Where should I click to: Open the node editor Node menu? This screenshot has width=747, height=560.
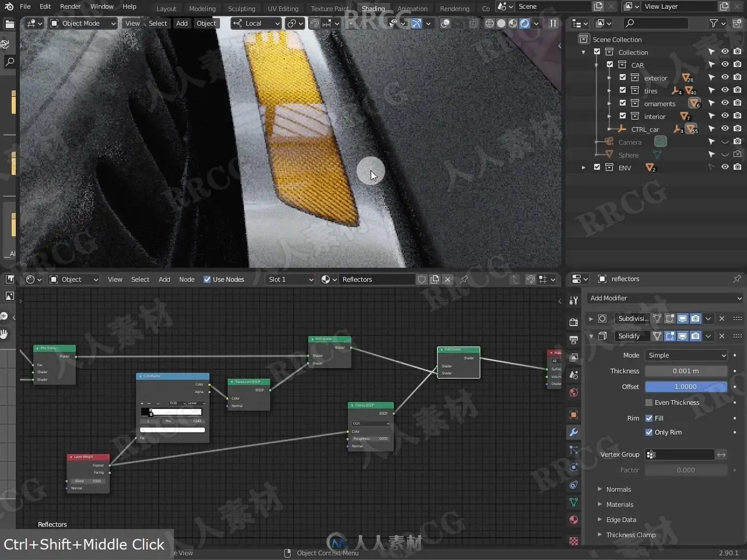187,279
